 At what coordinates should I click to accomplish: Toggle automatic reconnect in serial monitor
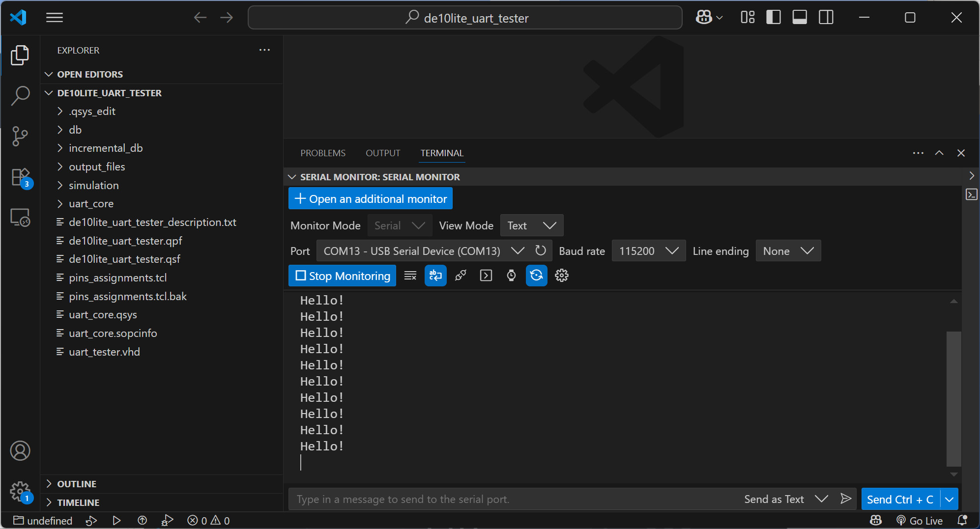536,276
